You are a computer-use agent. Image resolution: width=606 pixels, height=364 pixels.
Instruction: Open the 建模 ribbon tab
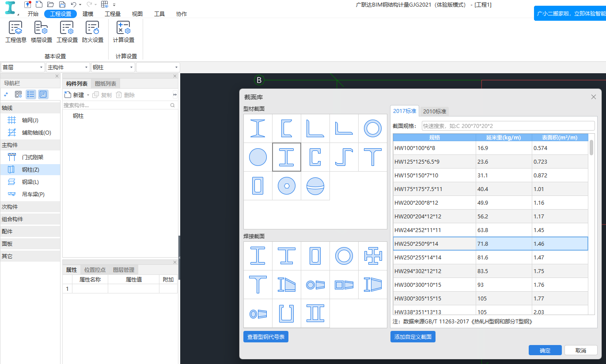[x=88, y=14]
